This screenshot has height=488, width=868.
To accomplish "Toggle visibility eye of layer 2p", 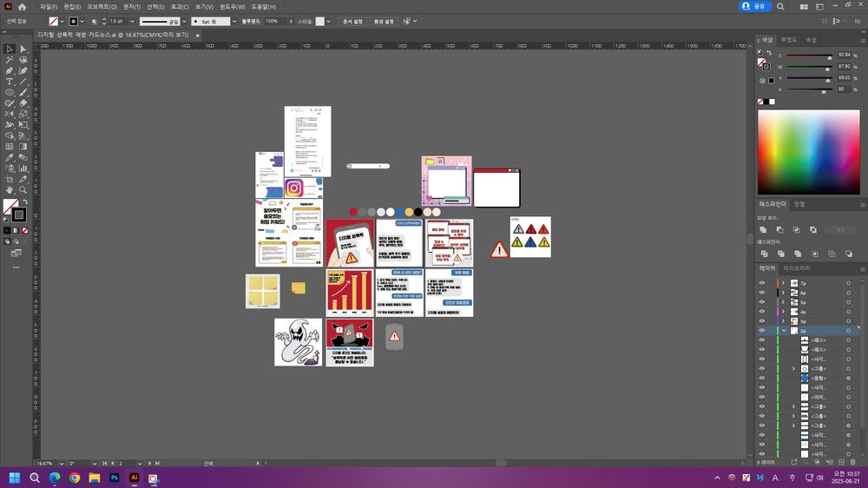I will (x=762, y=331).
